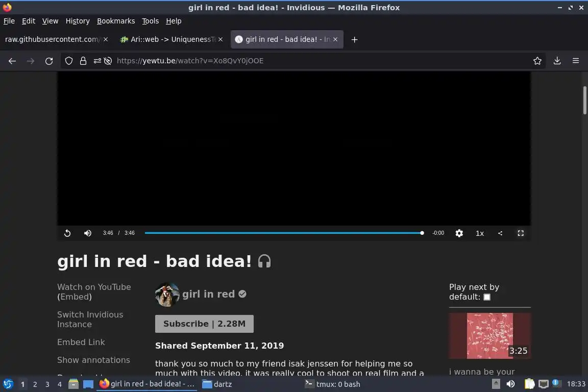Change playback speed from 1x

(480, 233)
